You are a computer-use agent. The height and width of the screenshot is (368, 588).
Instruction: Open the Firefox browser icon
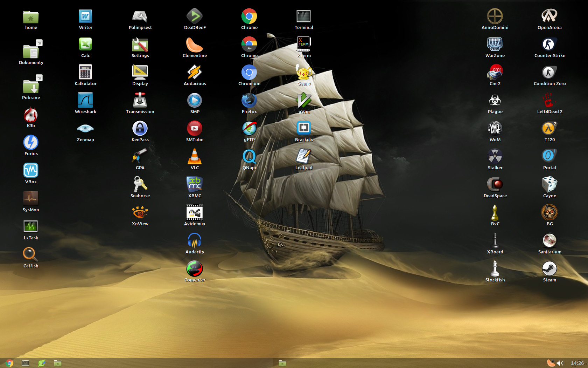coord(249,101)
